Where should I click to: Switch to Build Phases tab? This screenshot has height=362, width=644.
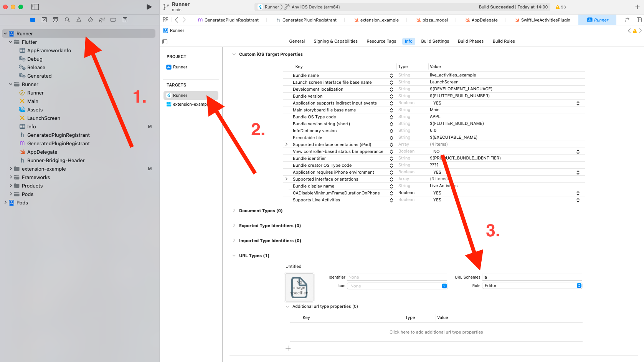[x=471, y=42]
